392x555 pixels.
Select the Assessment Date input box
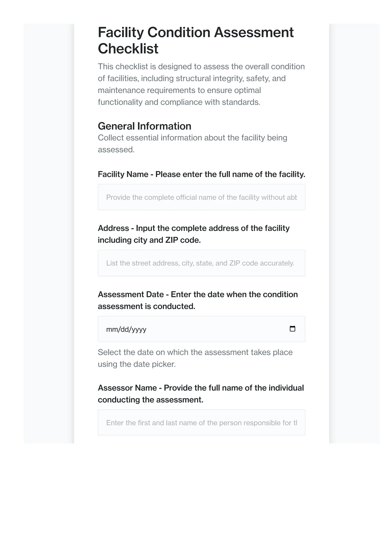click(201, 329)
